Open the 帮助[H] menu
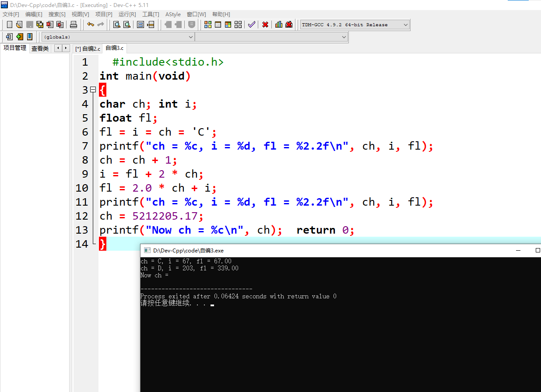Image resolution: width=541 pixels, height=392 pixels. click(221, 14)
